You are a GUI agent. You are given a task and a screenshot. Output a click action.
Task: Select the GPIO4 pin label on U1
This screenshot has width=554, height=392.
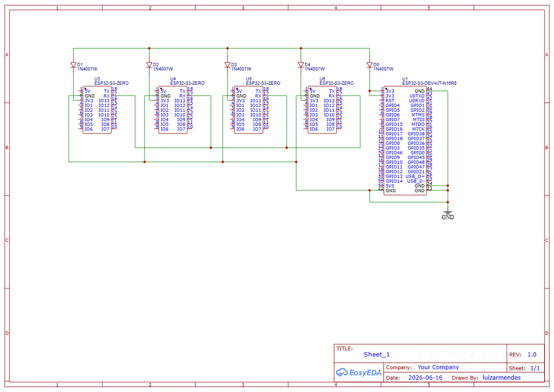[x=392, y=106]
